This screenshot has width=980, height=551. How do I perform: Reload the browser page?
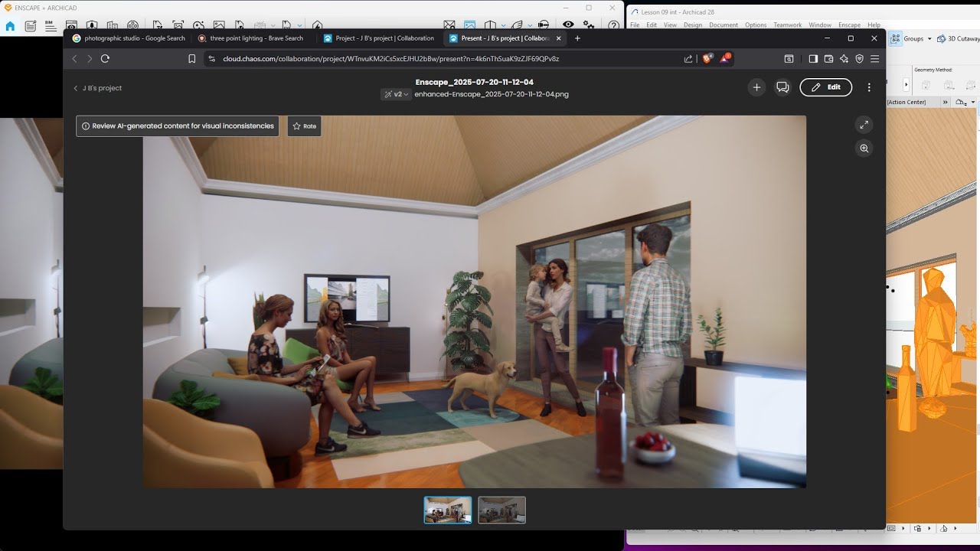click(x=105, y=58)
